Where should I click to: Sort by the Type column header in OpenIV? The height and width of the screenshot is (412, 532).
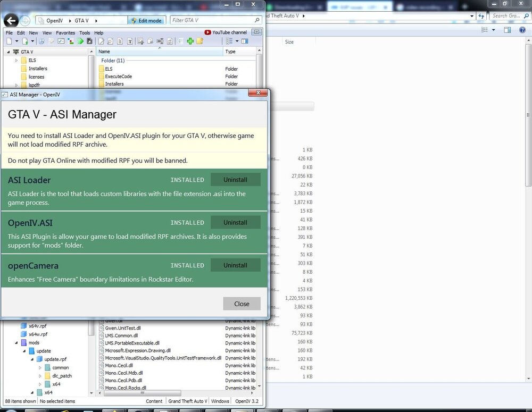[239, 52]
